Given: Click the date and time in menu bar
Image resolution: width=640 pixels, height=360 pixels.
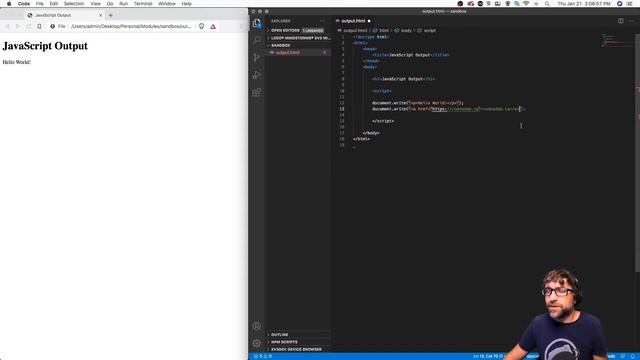Looking at the screenshot, I should (584, 4).
